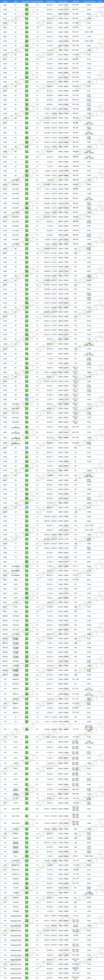Open the blue icon among the AUDI A6 rows
The width and height of the screenshot is (104, 980).
[x=27, y=399]
